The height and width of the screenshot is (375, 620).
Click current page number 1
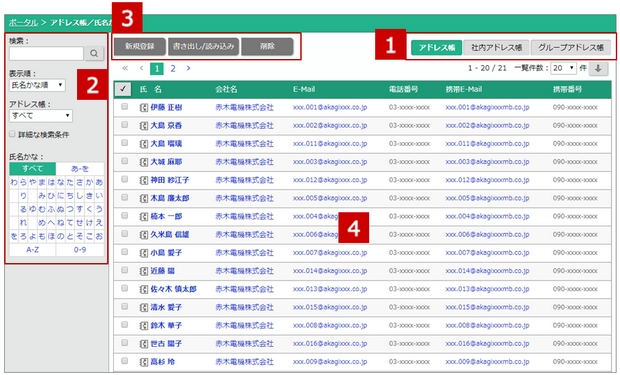[x=157, y=68]
